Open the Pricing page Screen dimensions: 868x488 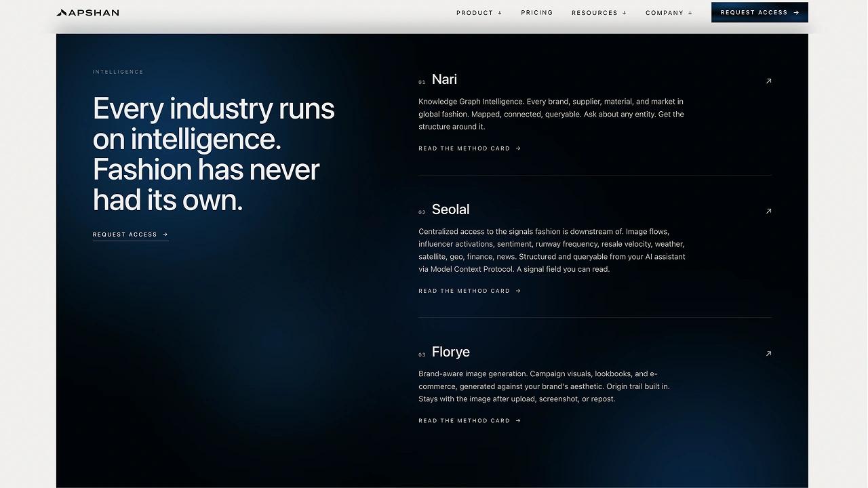click(536, 12)
